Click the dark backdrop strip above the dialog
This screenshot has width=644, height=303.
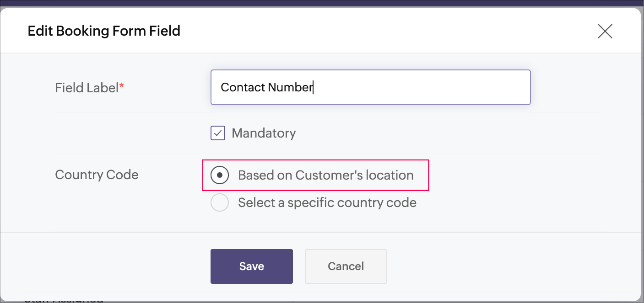pyautogui.click(x=320, y=3)
